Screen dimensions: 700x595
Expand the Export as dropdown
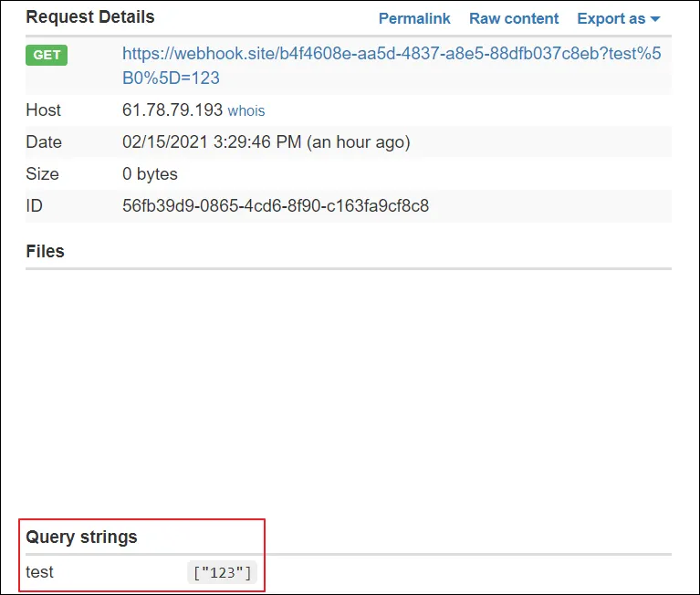pos(618,19)
